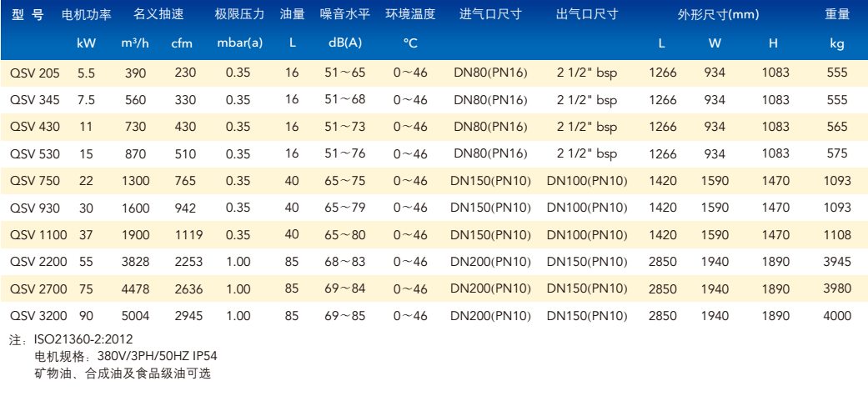Select the 进气口尺寸 header
This screenshot has width=868, height=396.
coord(490,14)
